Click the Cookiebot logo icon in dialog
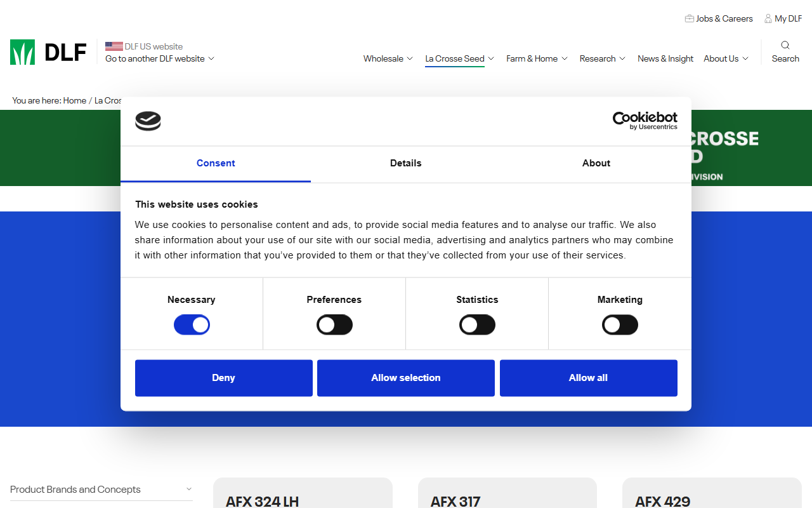812x508 pixels. pos(148,121)
